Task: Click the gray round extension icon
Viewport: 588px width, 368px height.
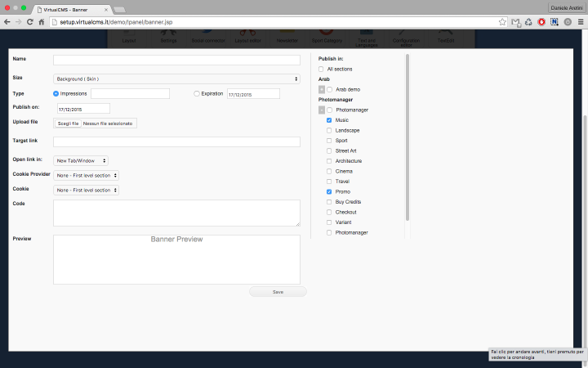Action: coord(568,22)
